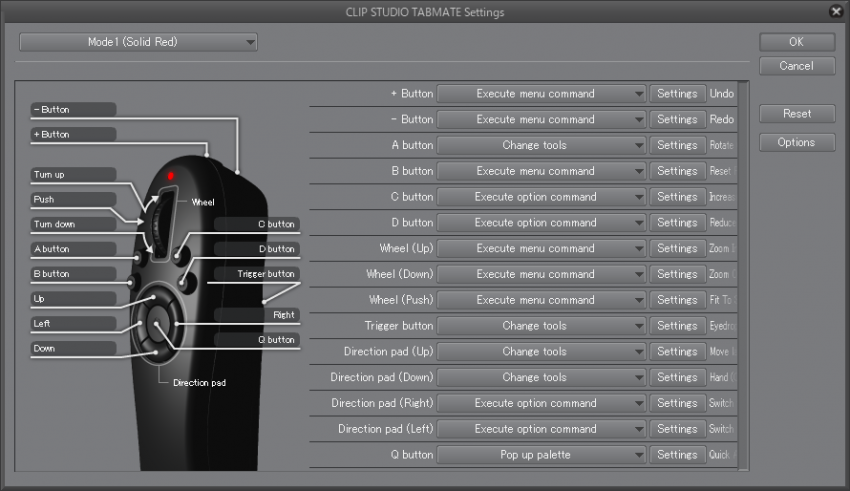
Task: Open the Wheel (Up) action dropdown
Action: click(x=541, y=249)
